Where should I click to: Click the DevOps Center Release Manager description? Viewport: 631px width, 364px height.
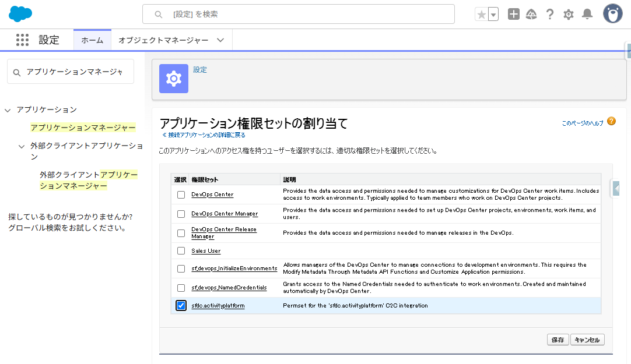pyautogui.click(x=398, y=233)
